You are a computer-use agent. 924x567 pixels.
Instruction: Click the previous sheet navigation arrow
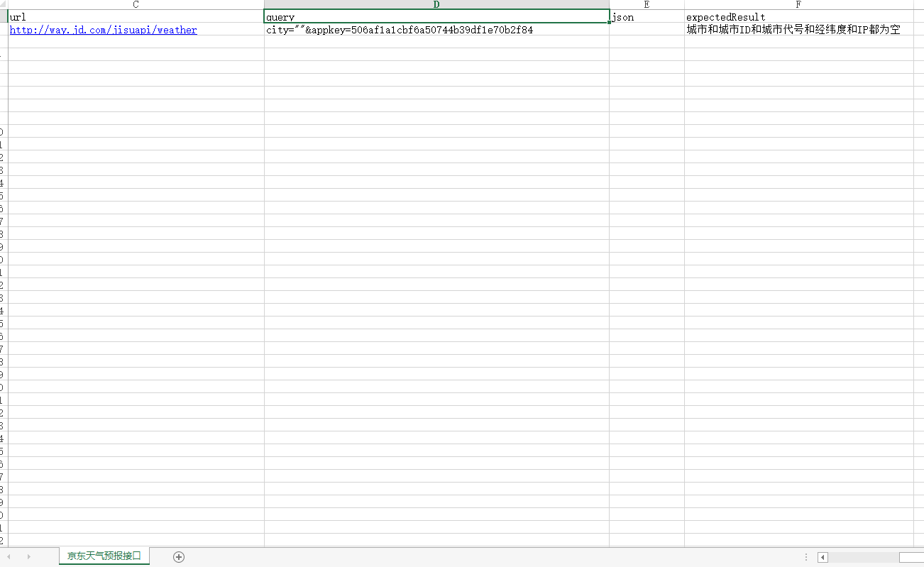point(9,557)
